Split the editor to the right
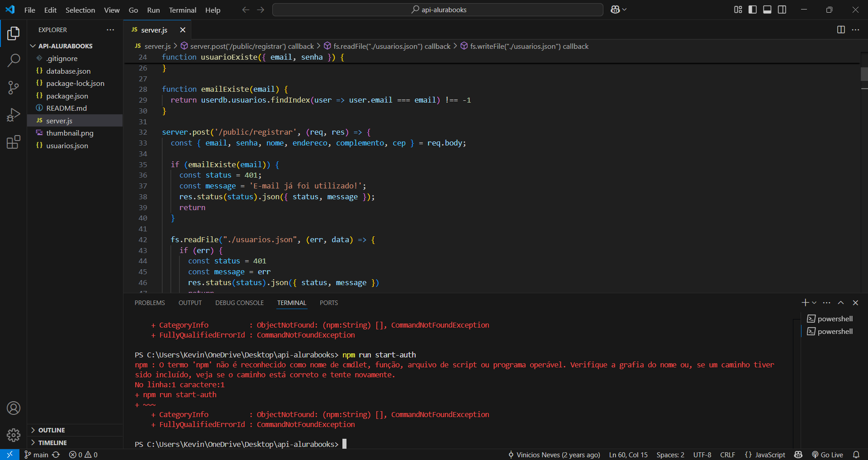Screen dimensions: 868x460 pos(841,30)
